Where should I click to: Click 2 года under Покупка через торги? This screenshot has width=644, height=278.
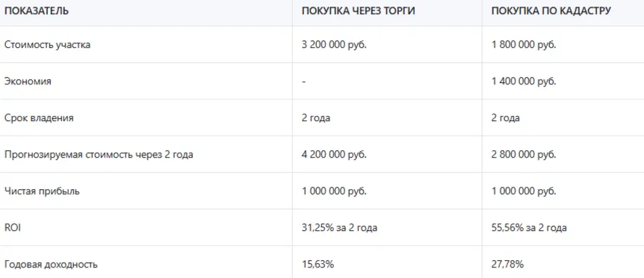coord(316,118)
